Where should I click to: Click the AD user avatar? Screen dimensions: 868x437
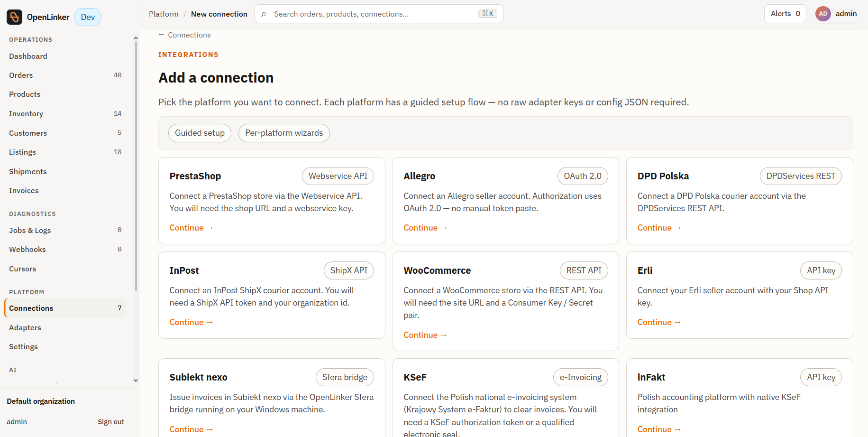pyautogui.click(x=823, y=14)
